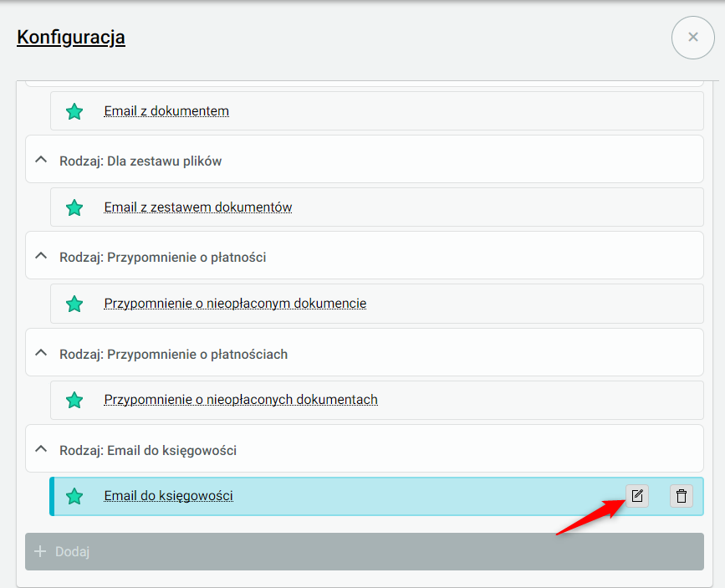Screen dimensions: 725x588
Task: Click star icon next to Email z dokumentem
Action: tap(74, 111)
